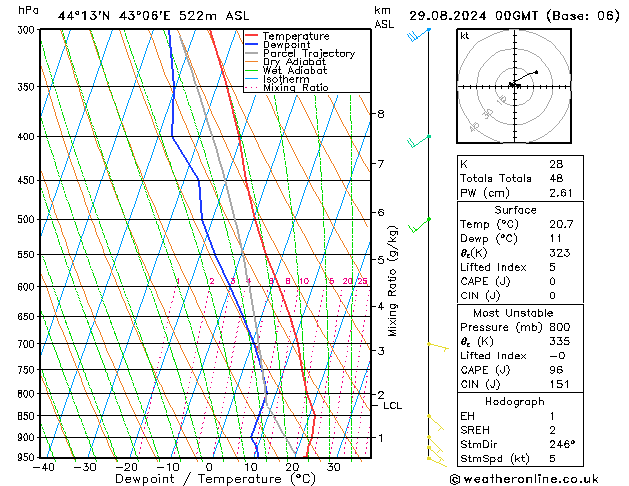Click the kt label in hodograph

tap(465, 36)
